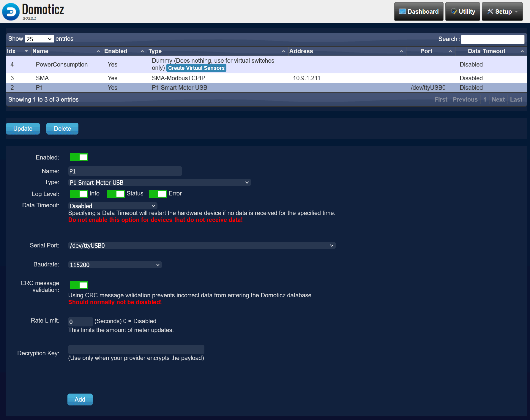Viewport: 530px width, 420px height.
Task: Go to Next page of entries
Action: [x=498, y=100]
